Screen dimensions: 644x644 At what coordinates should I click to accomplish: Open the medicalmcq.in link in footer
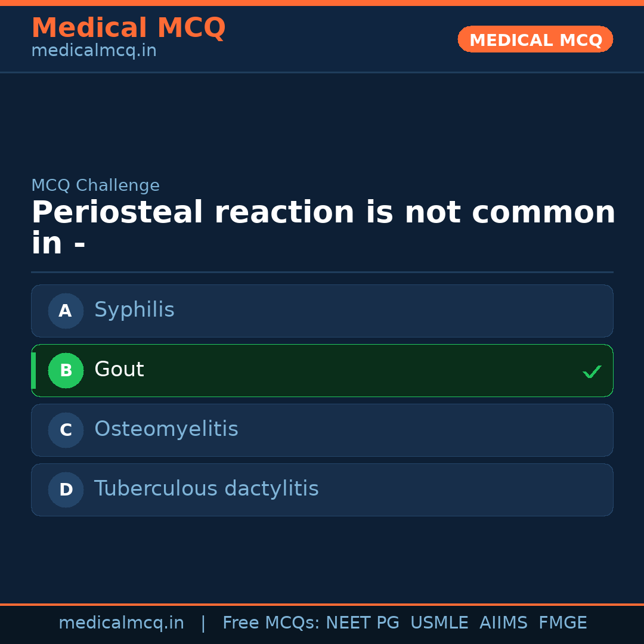pyautogui.click(x=121, y=623)
